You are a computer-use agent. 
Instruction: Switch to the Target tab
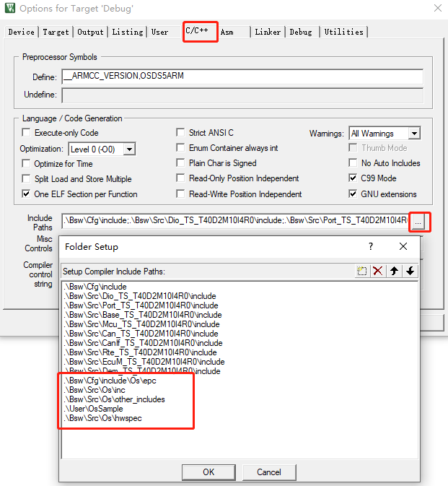click(56, 32)
